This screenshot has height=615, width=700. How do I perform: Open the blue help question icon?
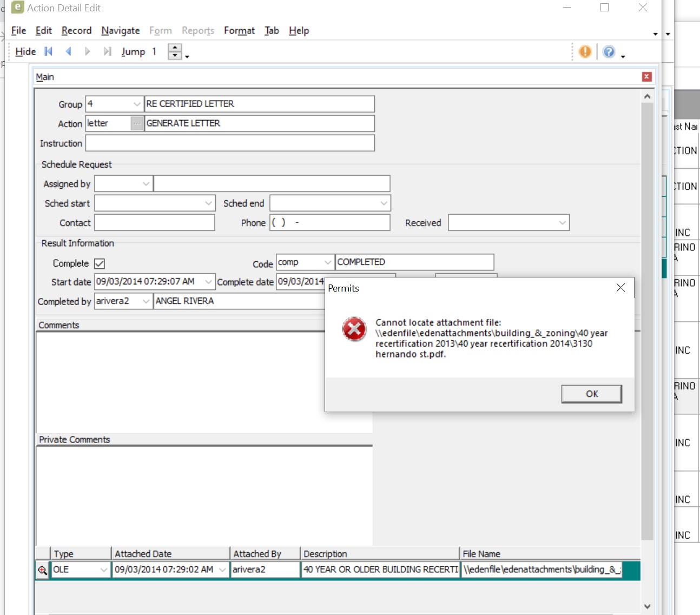pos(609,51)
